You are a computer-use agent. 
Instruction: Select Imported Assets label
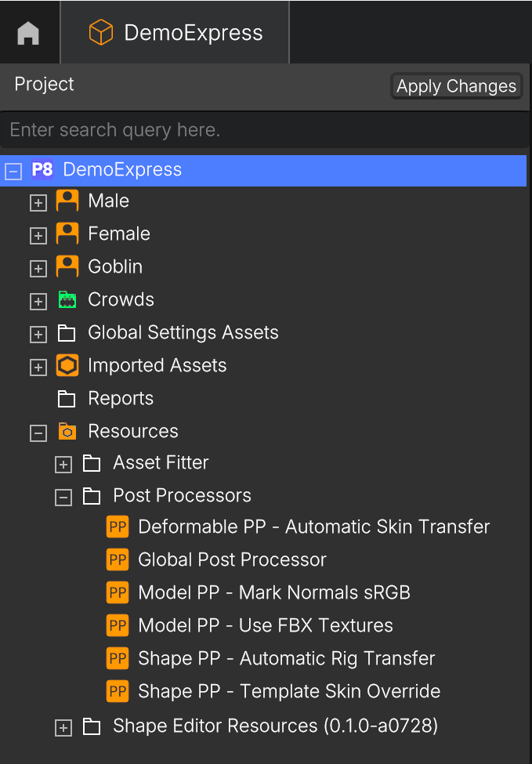(157, 365)
